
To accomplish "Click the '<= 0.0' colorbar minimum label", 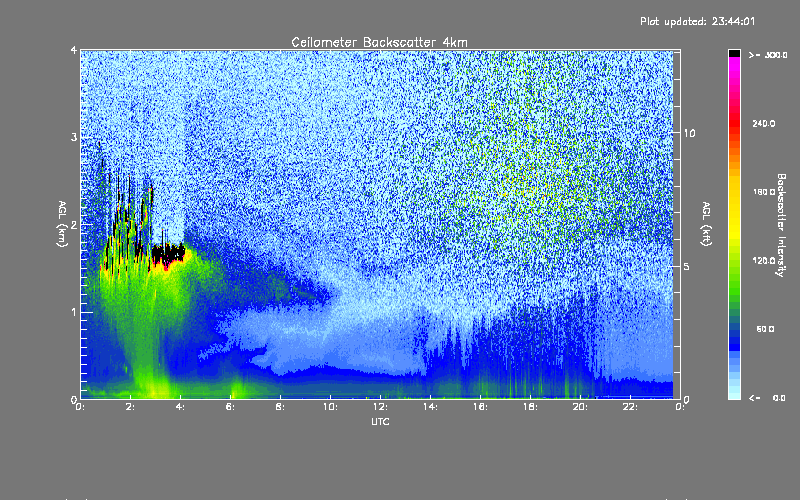I will [x=767, y=398].
